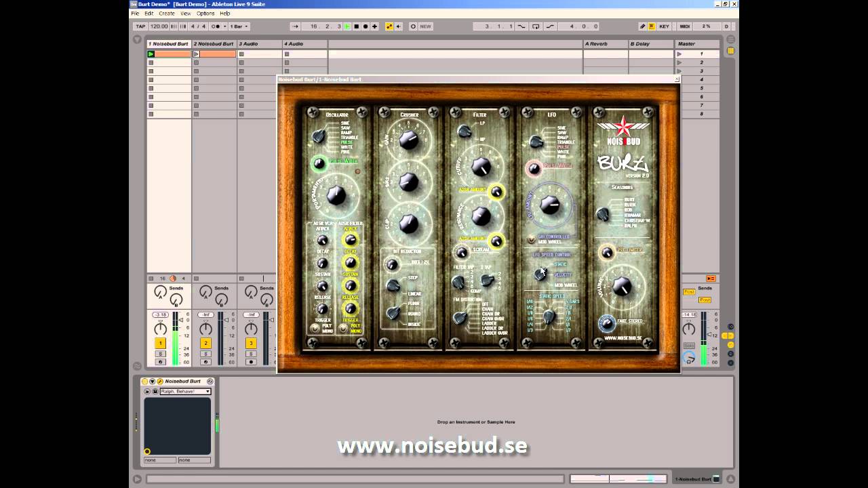
Task: Click the ADSR VCA Attack knob
Action: 323,241
